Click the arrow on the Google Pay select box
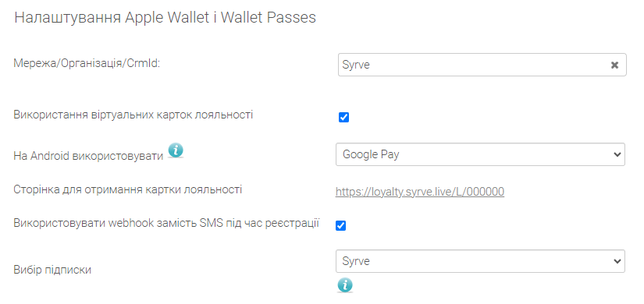This screenshot has height=304, width=644. [x=617, y=154]
